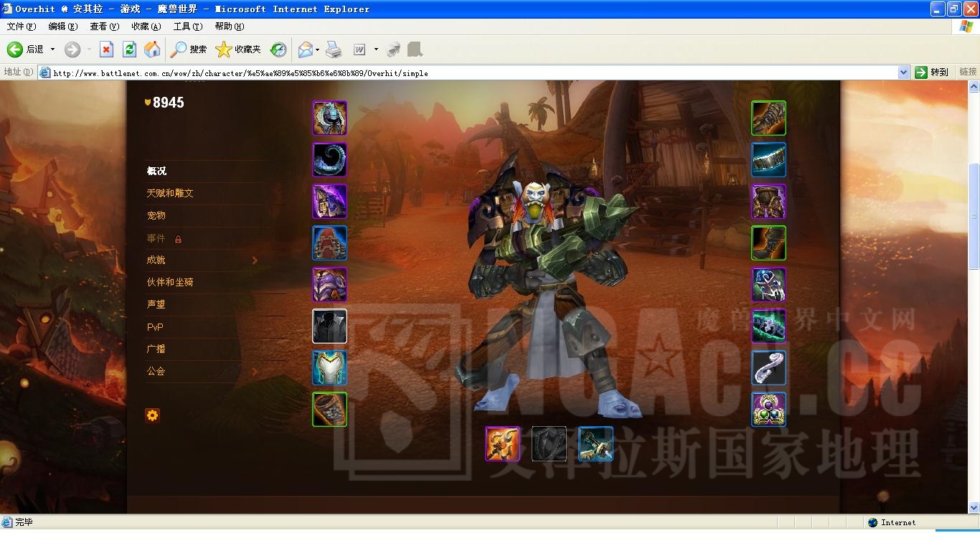Expand the 公会 submenu chevron

tap(255, 372)
